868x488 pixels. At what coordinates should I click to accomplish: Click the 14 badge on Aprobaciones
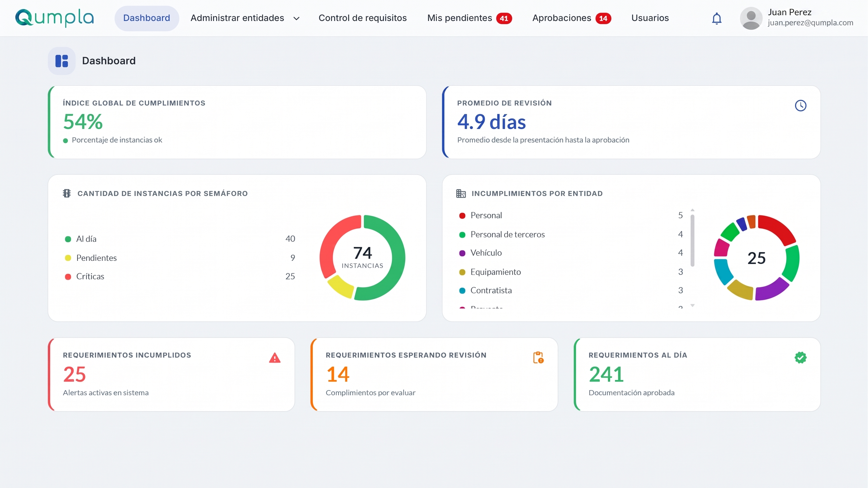coord(603,18)
